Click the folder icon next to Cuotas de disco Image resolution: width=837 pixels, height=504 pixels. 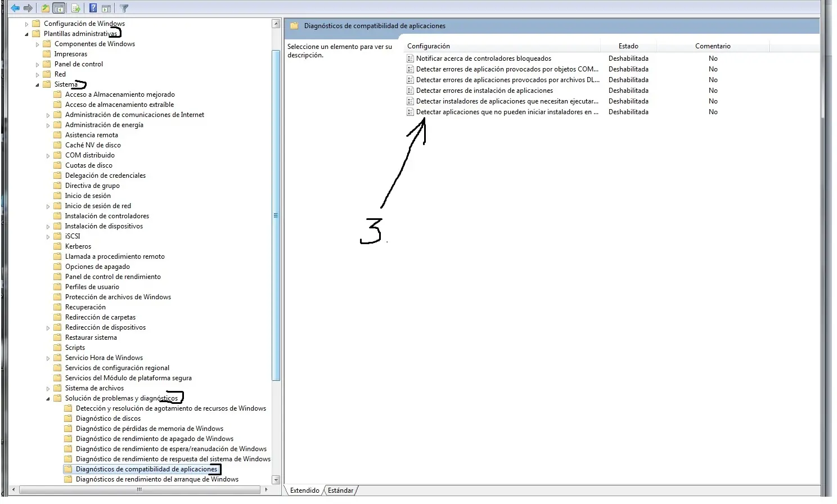57,165
